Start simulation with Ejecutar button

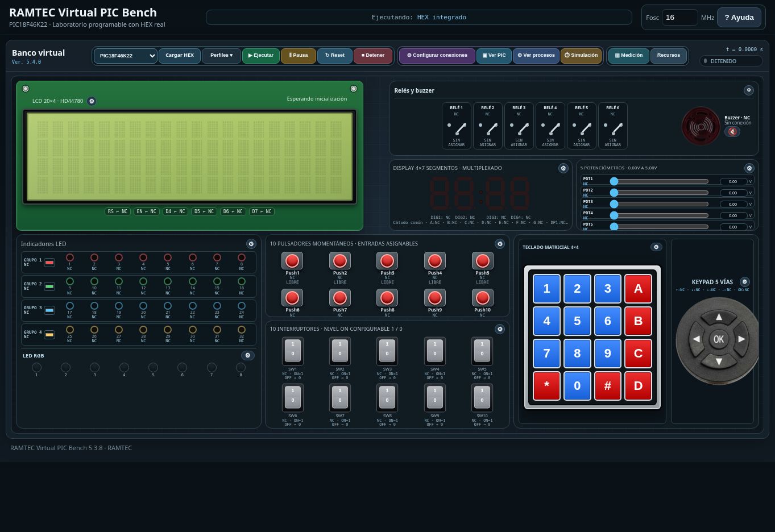261,56
